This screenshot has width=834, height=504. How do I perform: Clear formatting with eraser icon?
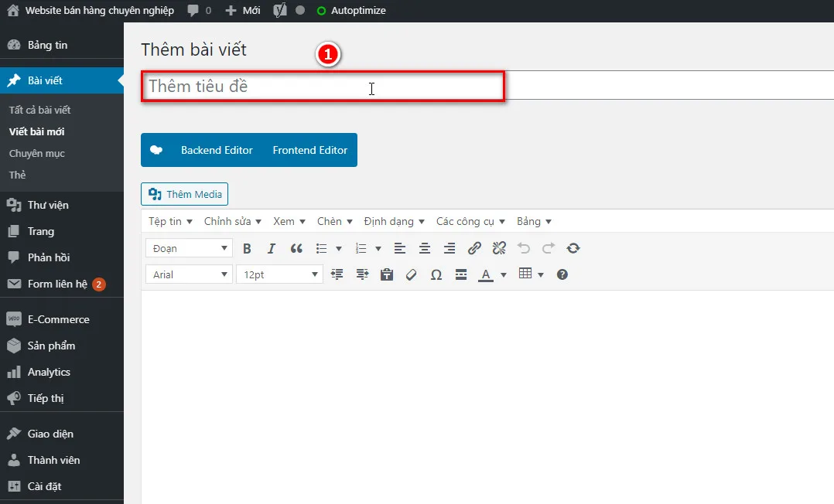pyautogui.click(x=411, y=274)
